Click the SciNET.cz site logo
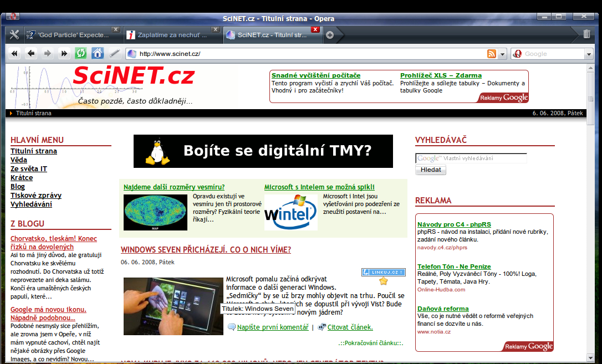602x364 pixels. [x=133, y=75]
